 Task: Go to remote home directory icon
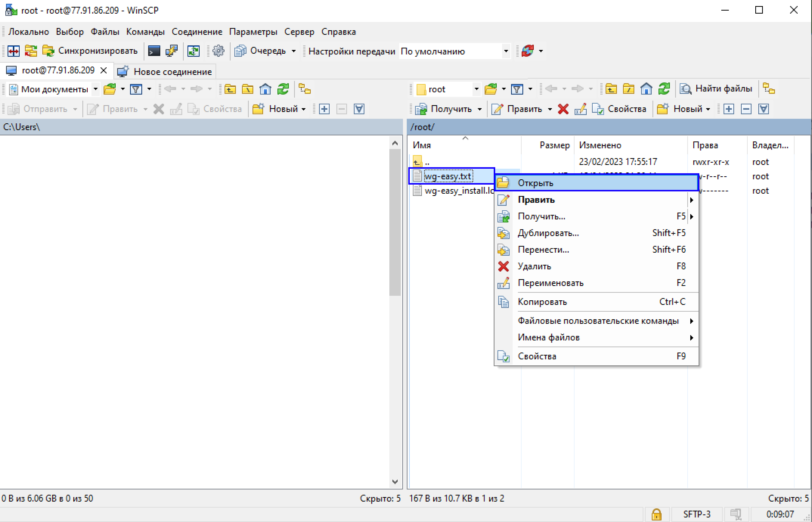tap(646, 89)
